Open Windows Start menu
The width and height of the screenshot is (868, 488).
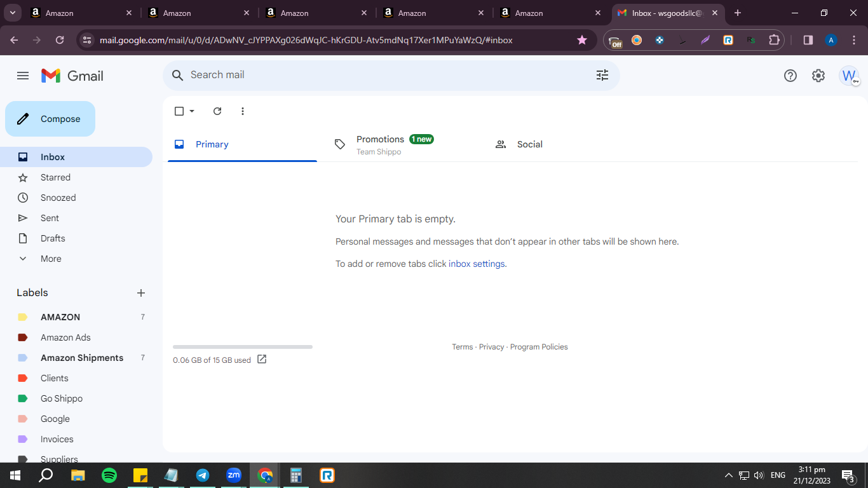15,475
